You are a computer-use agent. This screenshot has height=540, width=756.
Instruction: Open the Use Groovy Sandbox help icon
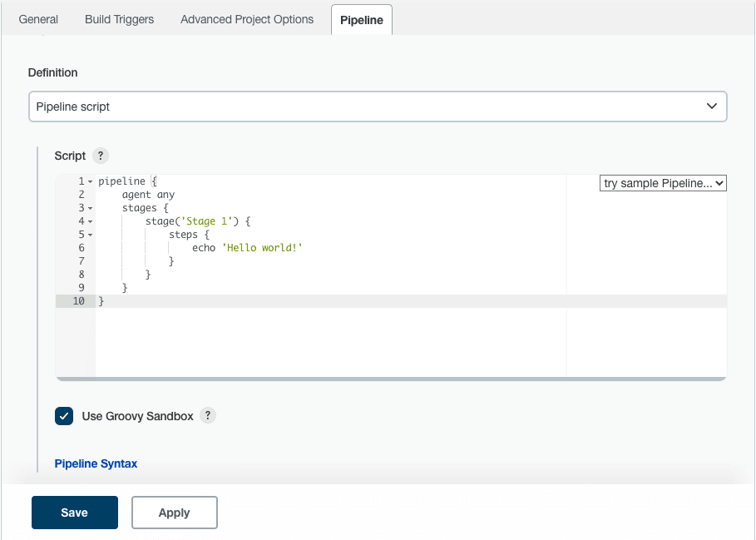click(207, 415)
